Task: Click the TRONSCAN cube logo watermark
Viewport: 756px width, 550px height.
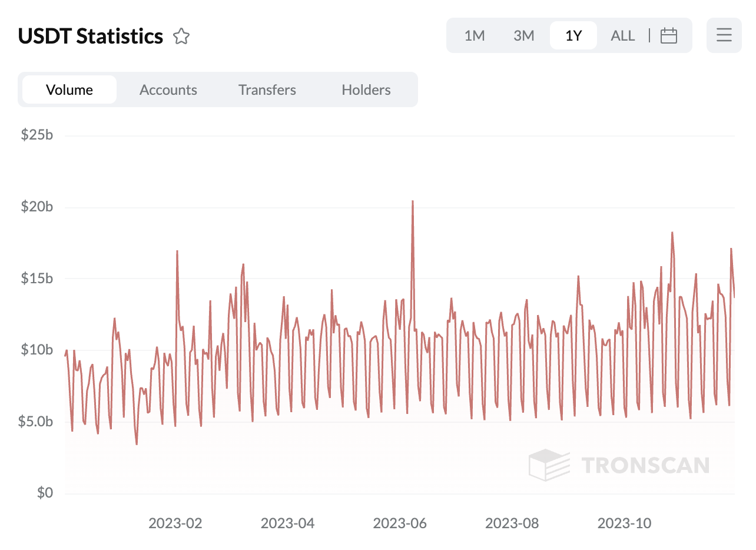Action: click(549, 465)
